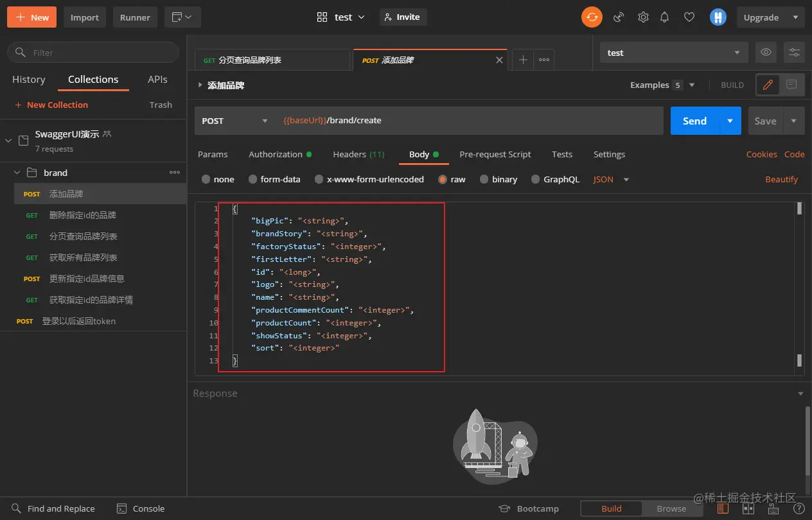Image resolution: width=812 pixels, height=520 pixels.
Task: Open manage environments sliders icon
Action: tap(794, 53)
